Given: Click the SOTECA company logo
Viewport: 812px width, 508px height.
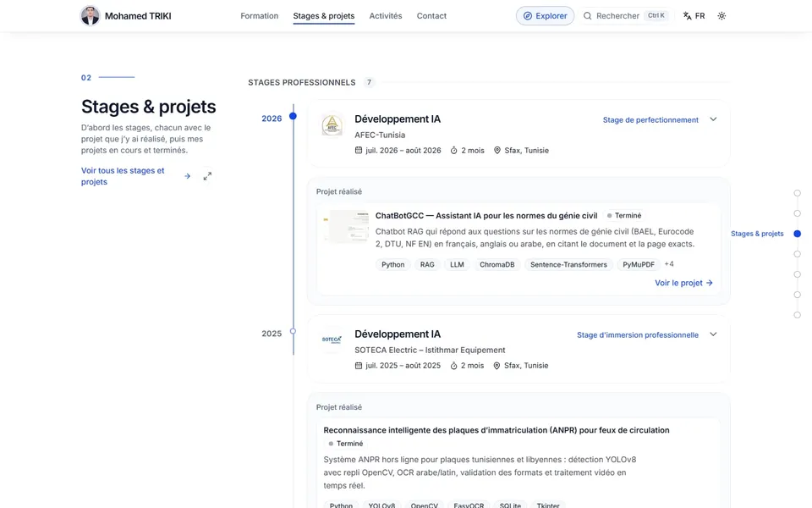Looking at the screenshot, I should pyautogui.click(x=332, y=340).
